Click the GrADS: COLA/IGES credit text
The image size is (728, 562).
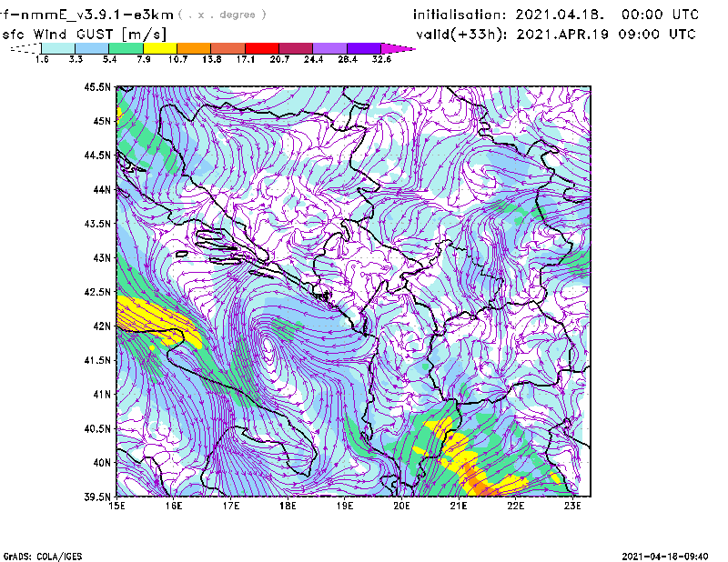coord(43,557)
